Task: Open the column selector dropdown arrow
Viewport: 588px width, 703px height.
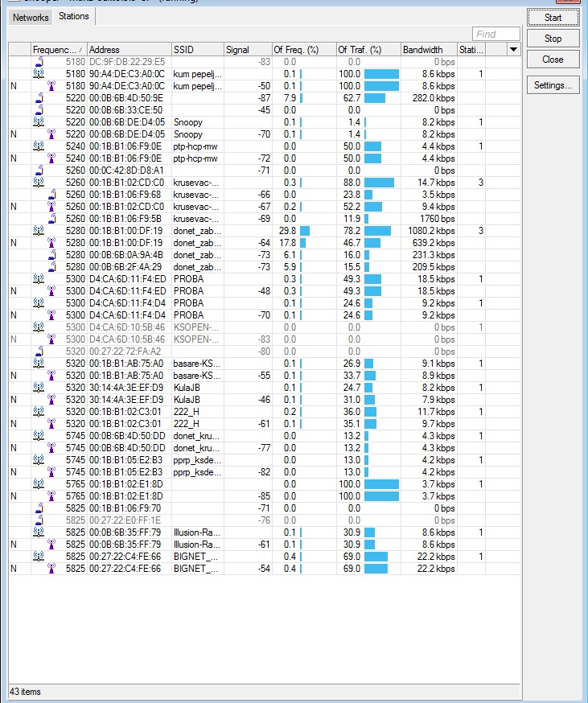Action: [513, 49]
